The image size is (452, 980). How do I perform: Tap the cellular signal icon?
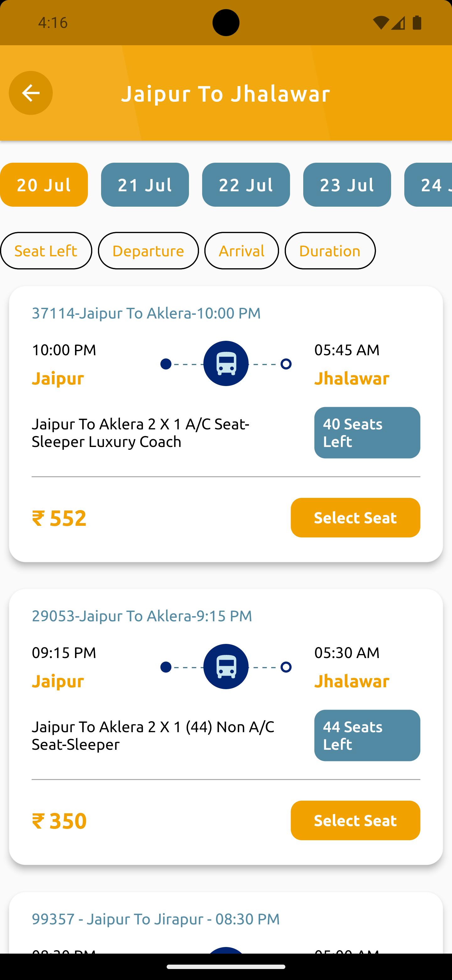click(x=398, y=23)
